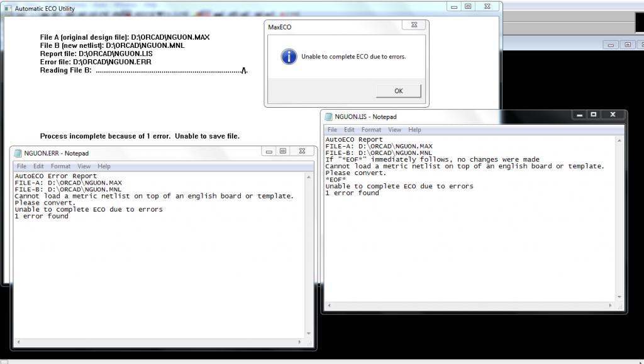Click 'Error file: D:\ORCAD\NGUON.ERR' in ECO Utility
Viewport: 644px width, 364px height.
pyautogui.click(x=96, y=62)
